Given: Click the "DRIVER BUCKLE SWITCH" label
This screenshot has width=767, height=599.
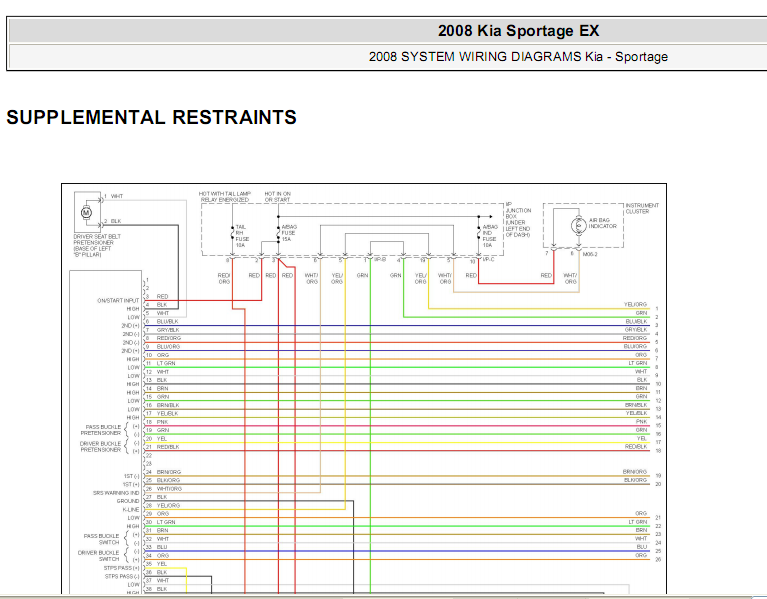Looking at the screenshot, I should 98,555.
